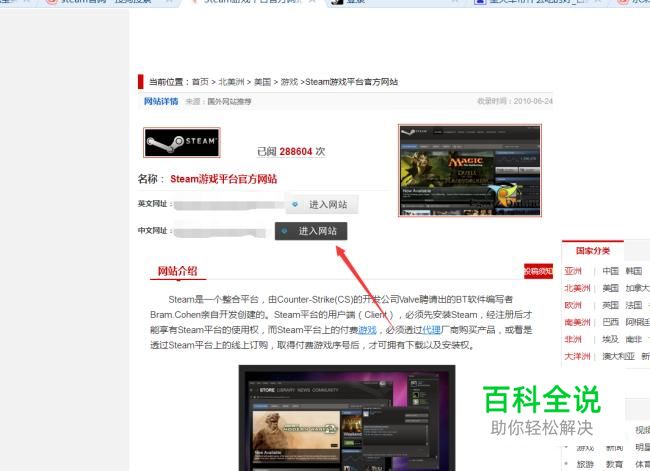
Task: Click Steam游戏平台官方网站 name title
Action: tap(223, 179)
